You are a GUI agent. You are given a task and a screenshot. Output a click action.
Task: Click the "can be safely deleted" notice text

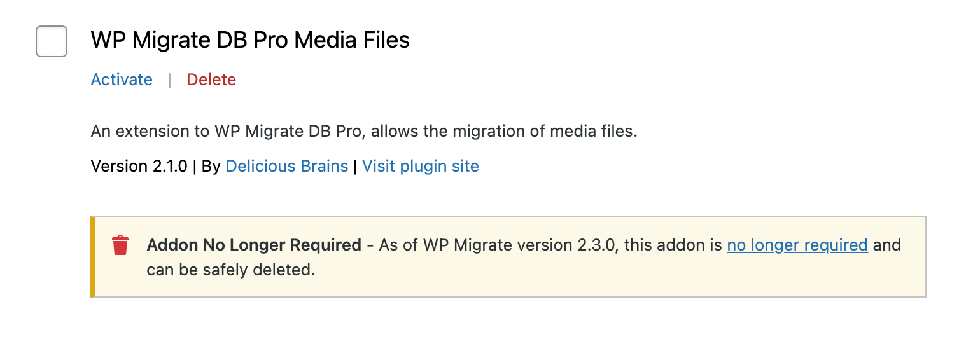point(231,270)
